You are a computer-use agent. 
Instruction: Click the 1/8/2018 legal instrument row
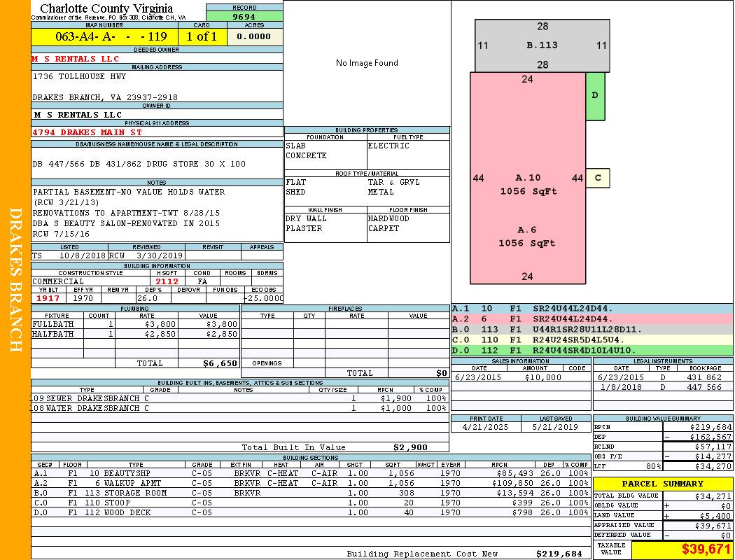point(662,387)
